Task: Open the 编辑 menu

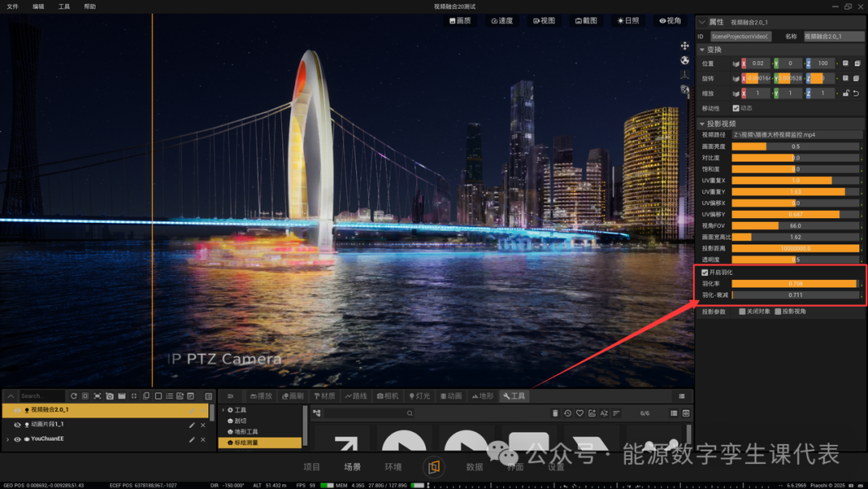Action: click(x=39, y=6)
